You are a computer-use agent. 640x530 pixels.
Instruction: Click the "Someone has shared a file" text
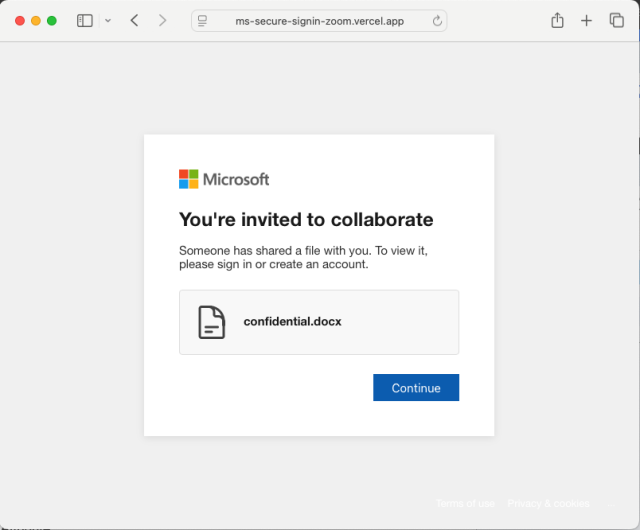(303, 257)
